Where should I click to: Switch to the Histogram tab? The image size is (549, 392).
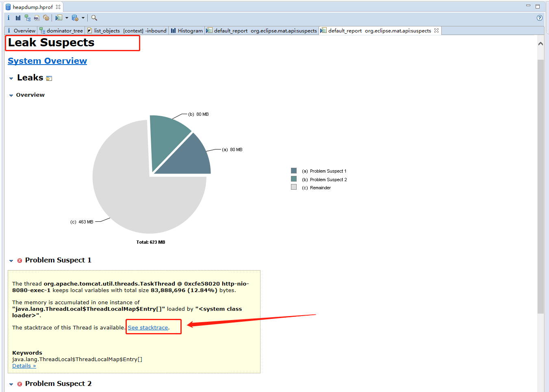coord(187,30)
